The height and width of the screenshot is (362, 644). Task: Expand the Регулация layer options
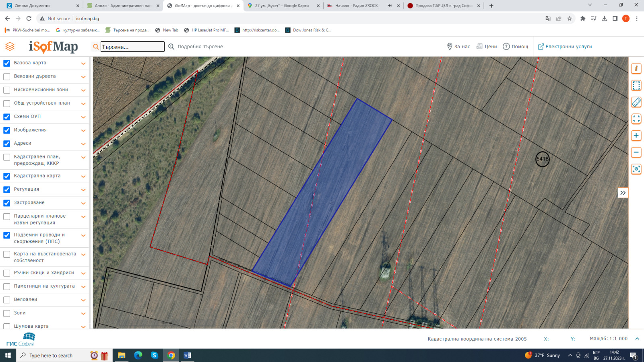(x=83, y=190)
